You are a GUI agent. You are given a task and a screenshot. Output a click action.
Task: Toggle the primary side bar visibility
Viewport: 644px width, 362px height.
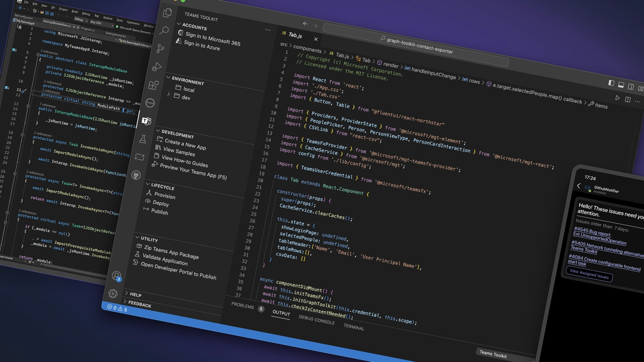click(611, 83)
